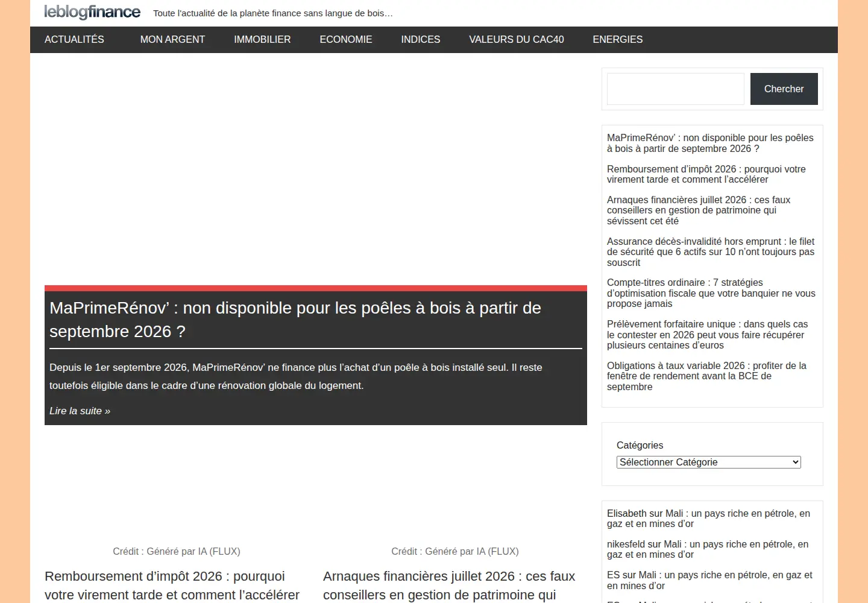
Task: Click the Chercher search button
Action: pyautogui.click(x=784, y=89)
